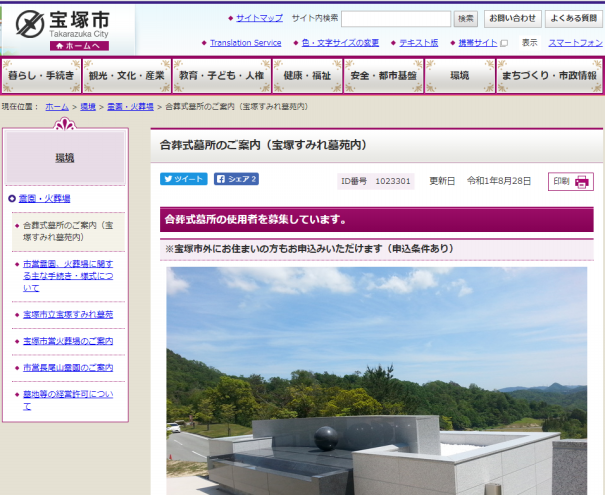
Task: Click the 検索 search button
Action: [x=465, y=19]
